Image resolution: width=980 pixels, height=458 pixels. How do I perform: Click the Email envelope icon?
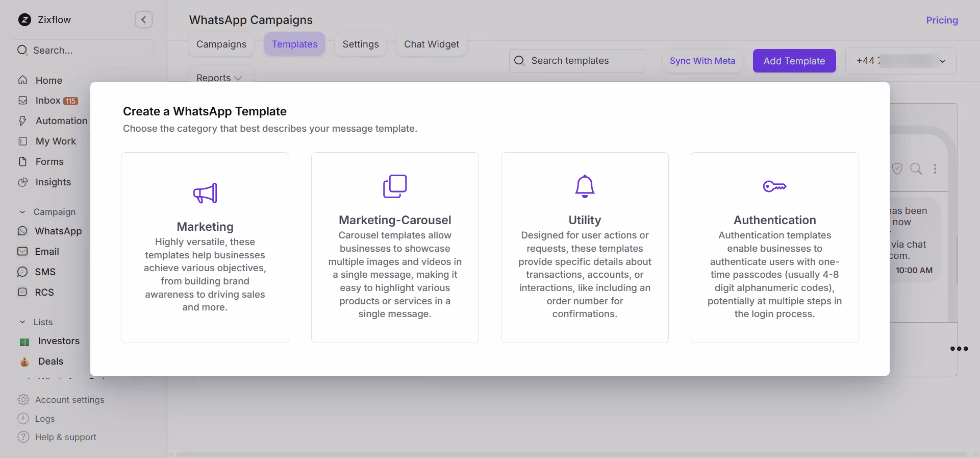(22, 252)
